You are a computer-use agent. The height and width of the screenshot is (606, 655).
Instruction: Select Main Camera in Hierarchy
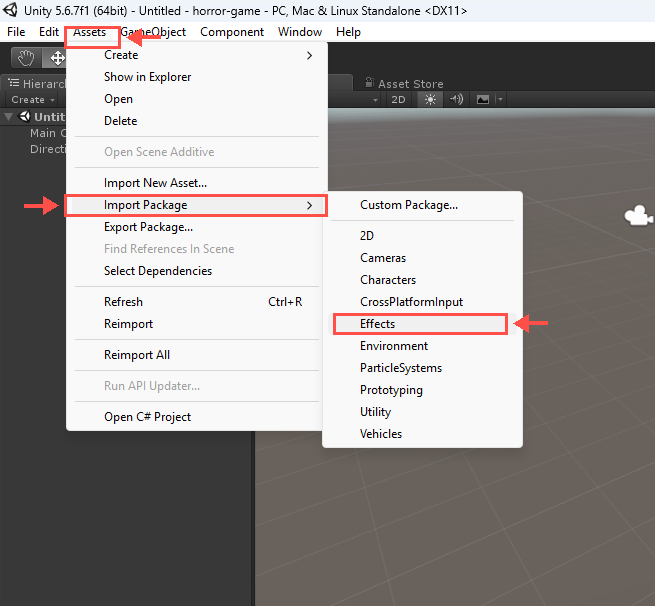click(48, 133)
